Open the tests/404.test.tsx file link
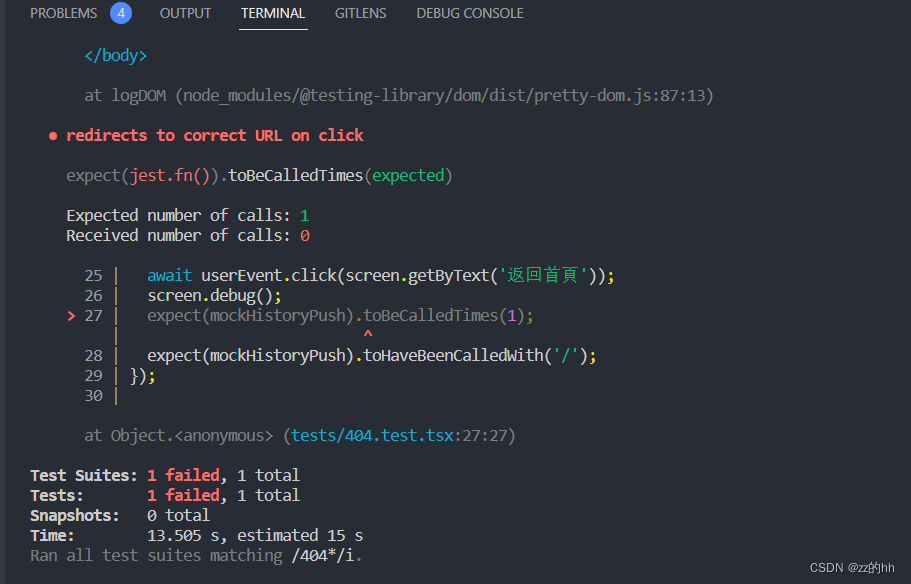Screen dimensions: 911x584 372,436
